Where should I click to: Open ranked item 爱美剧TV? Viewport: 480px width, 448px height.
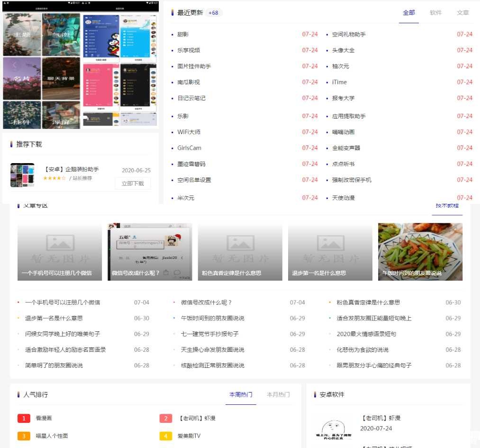[189, 436]
